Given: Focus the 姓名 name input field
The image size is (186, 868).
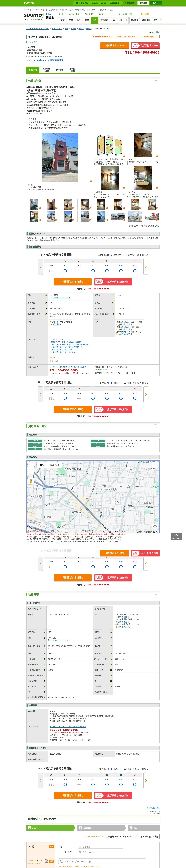Looking at the screenshot, I should coord(101,846).
